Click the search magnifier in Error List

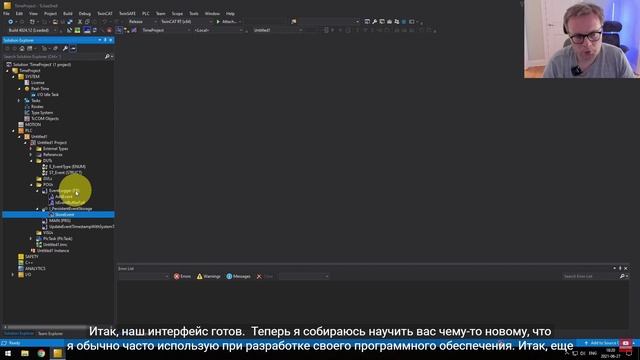[x=622, y=276]
